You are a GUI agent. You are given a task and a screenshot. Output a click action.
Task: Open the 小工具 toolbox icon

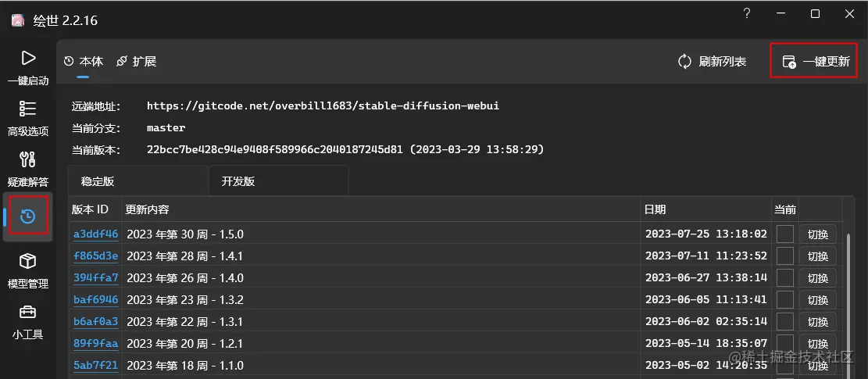click(x=27, y=312)
